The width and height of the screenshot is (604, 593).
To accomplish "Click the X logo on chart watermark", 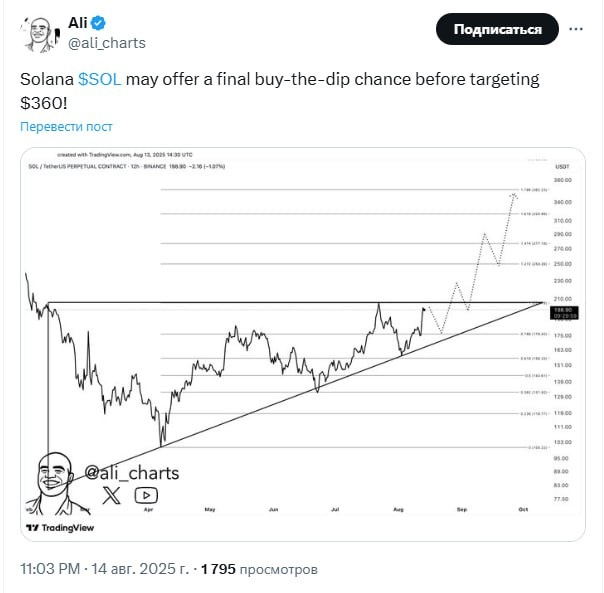I will 112,494.
